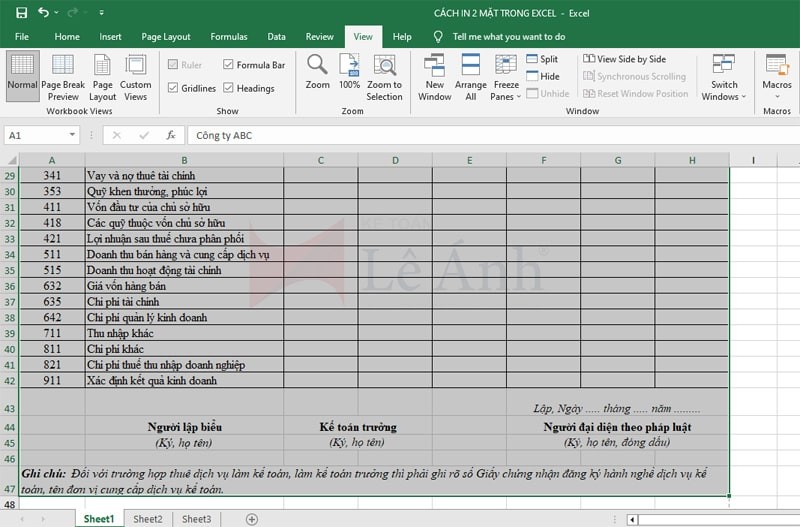Click the Insert Function fx icon

171,135
